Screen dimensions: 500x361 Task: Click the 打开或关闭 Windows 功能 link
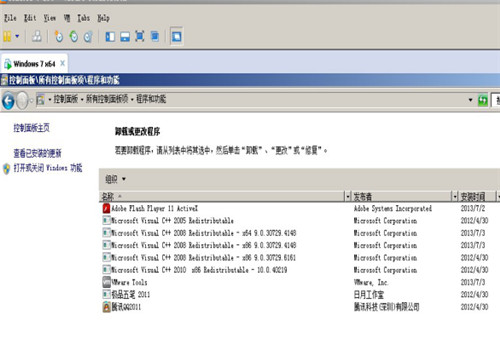point(48,168)
